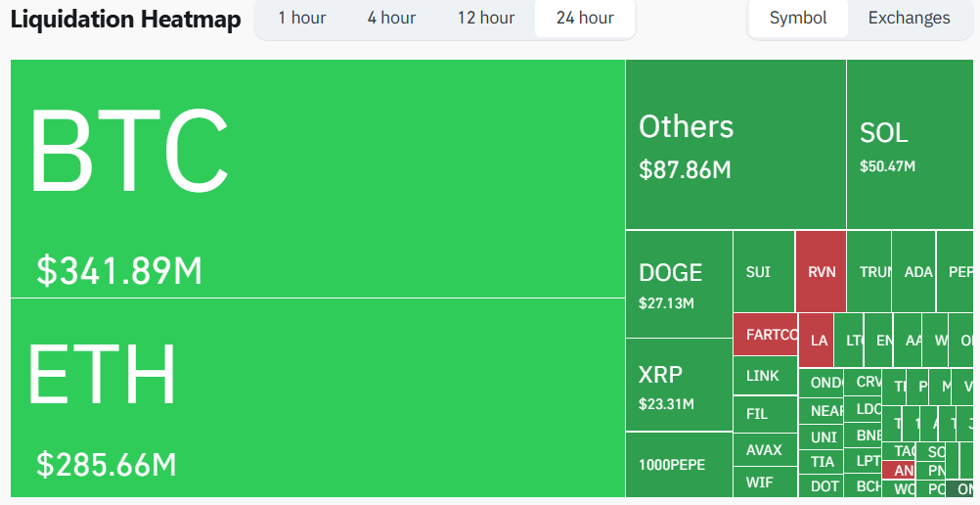Screen dimensions: 980x505
Task: Click the DOGE $27.13M tile
Action: 679,284
